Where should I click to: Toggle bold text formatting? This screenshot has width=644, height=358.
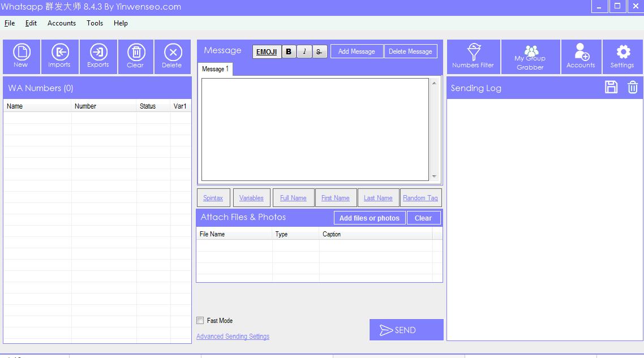tap(289, 51)
